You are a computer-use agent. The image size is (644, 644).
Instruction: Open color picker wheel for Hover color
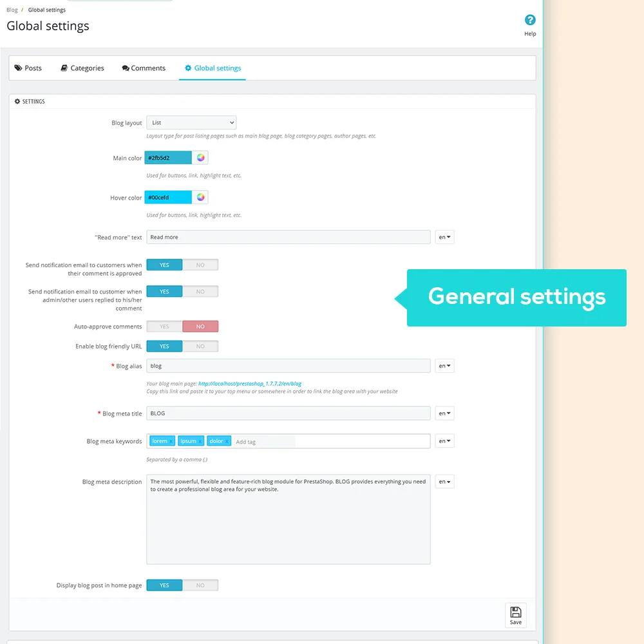[x=200, y=198]
